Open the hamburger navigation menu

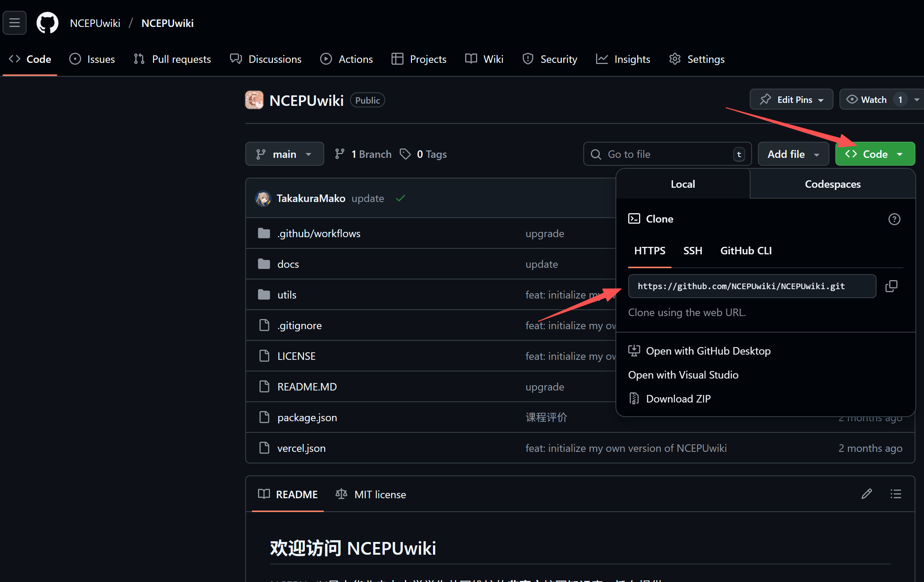[x=15, y=23]
